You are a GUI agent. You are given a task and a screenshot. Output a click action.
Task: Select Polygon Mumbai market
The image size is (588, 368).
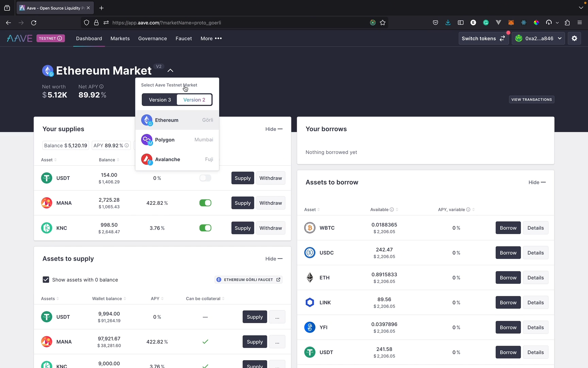(177, 140)
